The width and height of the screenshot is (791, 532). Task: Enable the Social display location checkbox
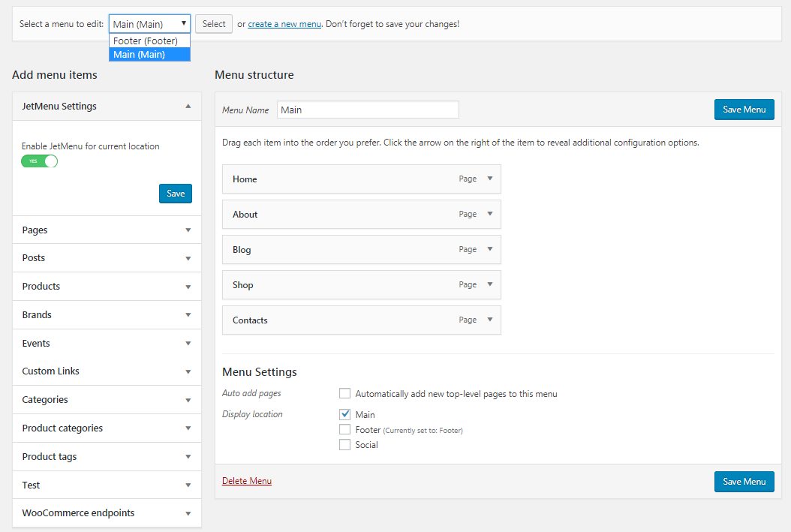click(x=345, y=445)
